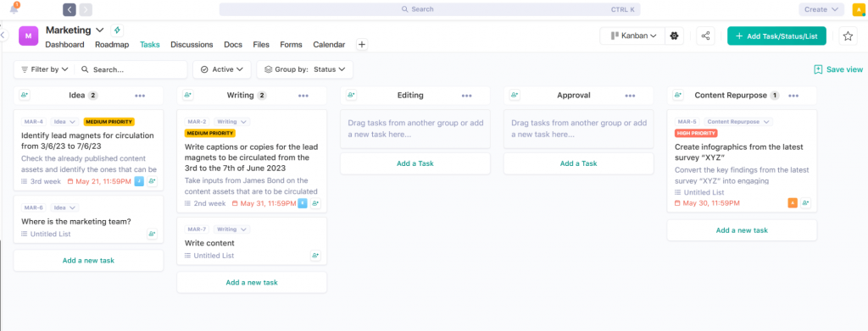Click Add a Task in Editing column
Image resolution: width=868 pixels, height=331 pixels.
[x=415, y=163]
